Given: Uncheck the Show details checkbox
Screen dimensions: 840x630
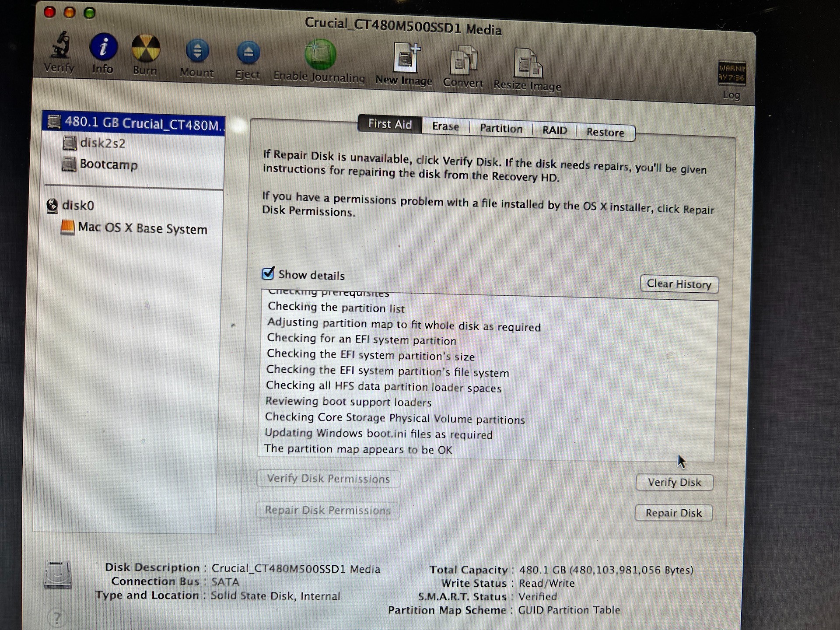Looking at the screenshot, I should coord(268,273).
